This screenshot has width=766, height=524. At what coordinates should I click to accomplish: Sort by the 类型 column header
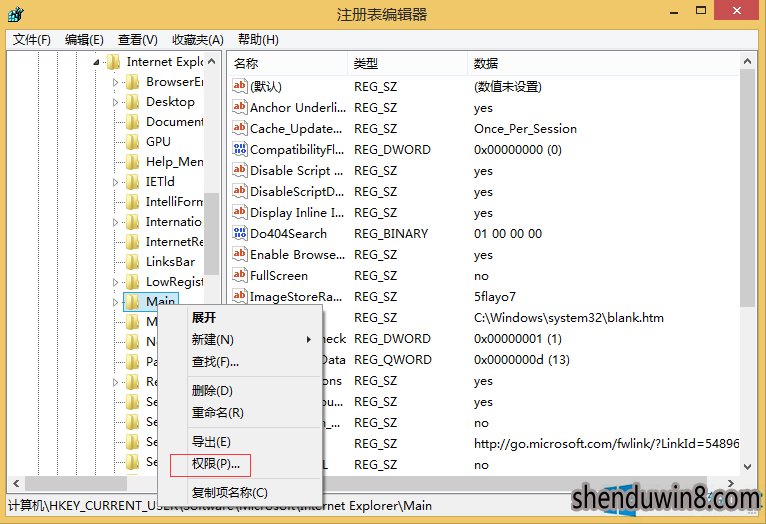pyautogui.click(x=408, y=63)
